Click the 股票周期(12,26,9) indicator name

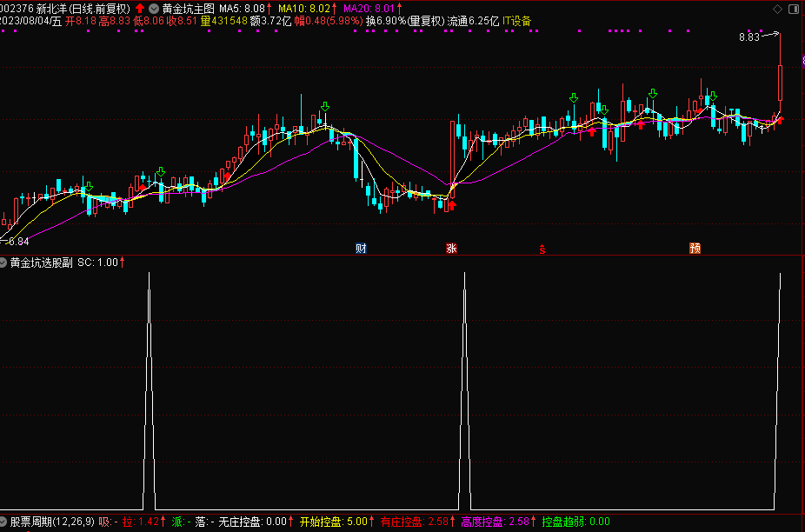point(52,522)
